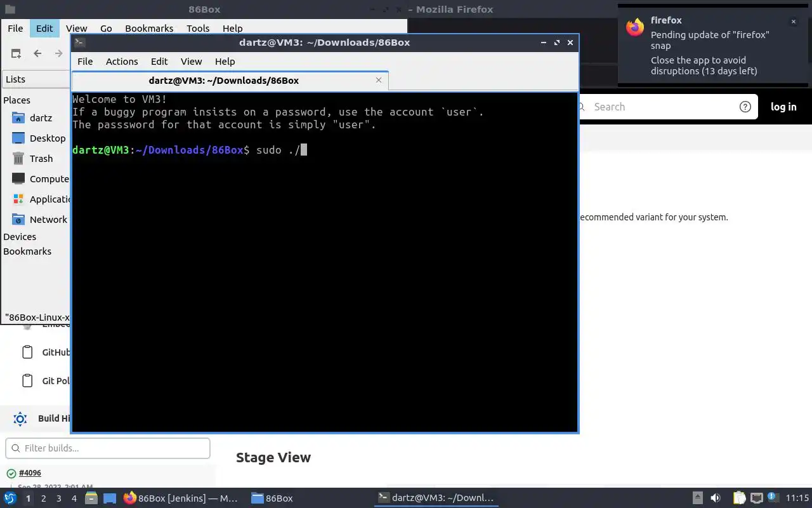The image size is (812, 508).
Task: Open the Git Polling Log link
Action: (45, 381)
